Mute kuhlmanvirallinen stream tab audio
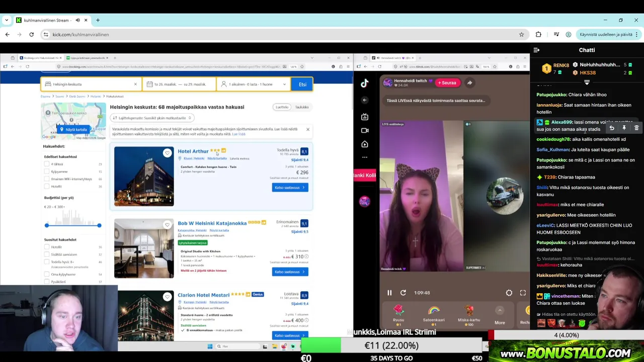The width and height of the screenshot is (644, 362). 77,20
